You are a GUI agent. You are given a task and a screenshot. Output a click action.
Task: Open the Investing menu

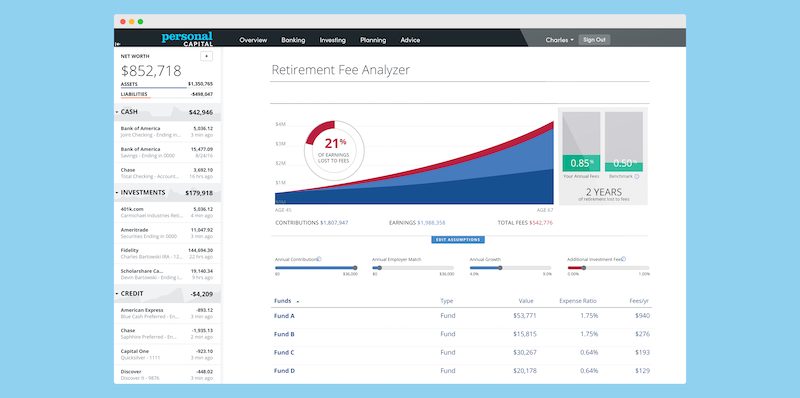click(x=333, y=40)
